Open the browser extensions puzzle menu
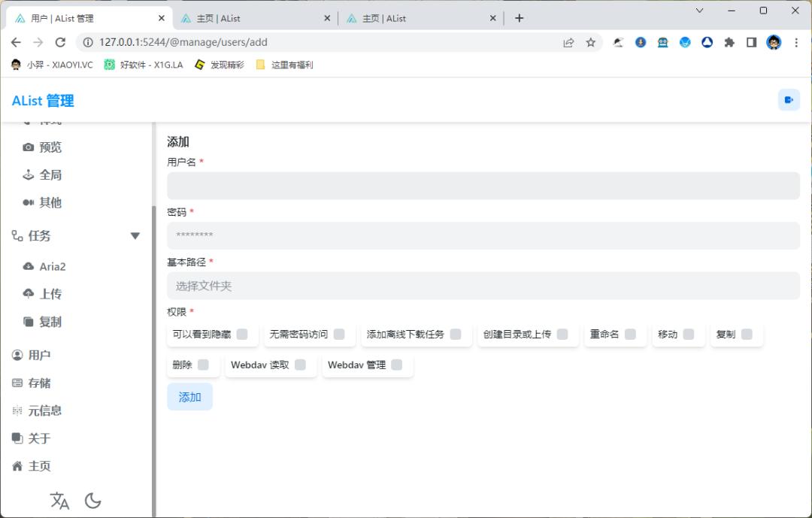 tap(729, 43)
